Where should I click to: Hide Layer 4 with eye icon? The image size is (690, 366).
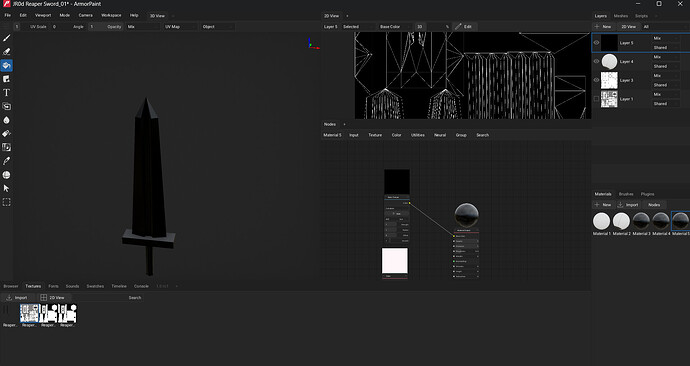[596, 62]
